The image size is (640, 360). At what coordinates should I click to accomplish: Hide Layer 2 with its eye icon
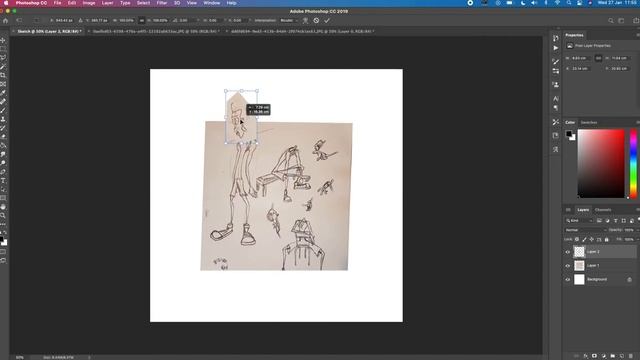[568, 252]
